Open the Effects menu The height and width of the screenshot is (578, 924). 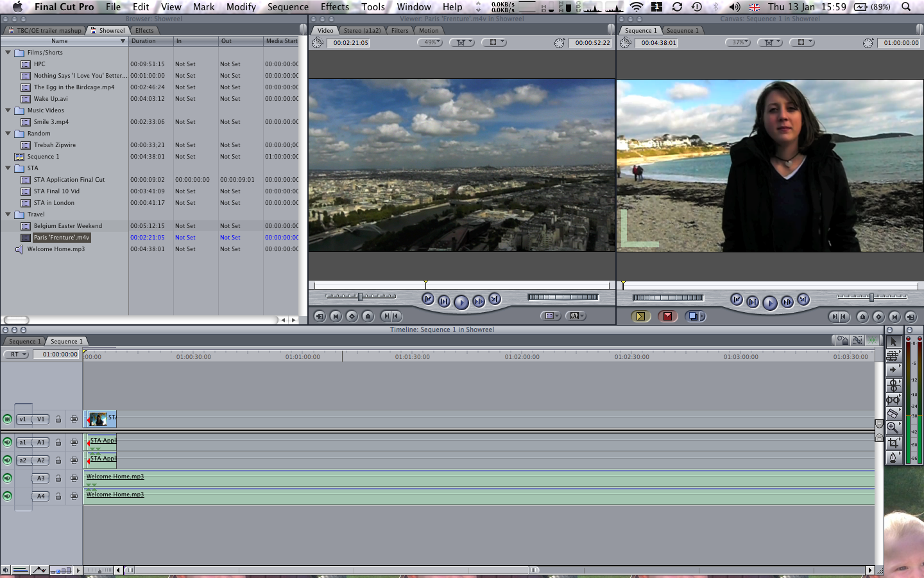point(334,7)
